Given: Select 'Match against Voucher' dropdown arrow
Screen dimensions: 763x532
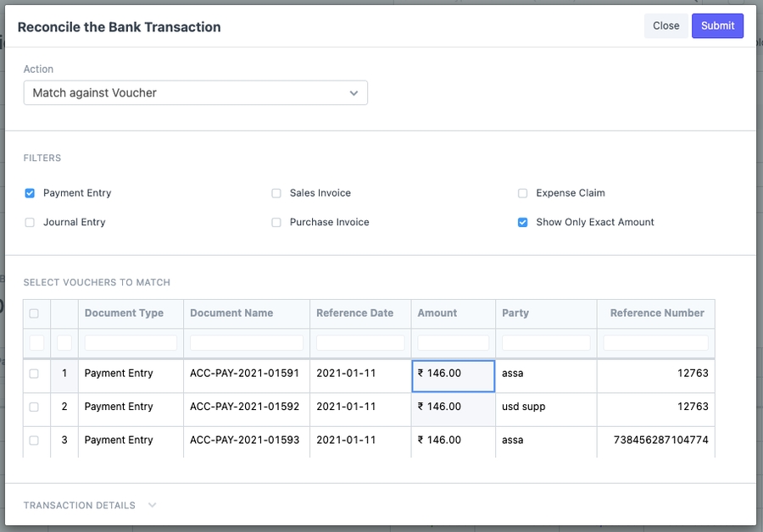Looking at the screenshot, I should point(354,93).
